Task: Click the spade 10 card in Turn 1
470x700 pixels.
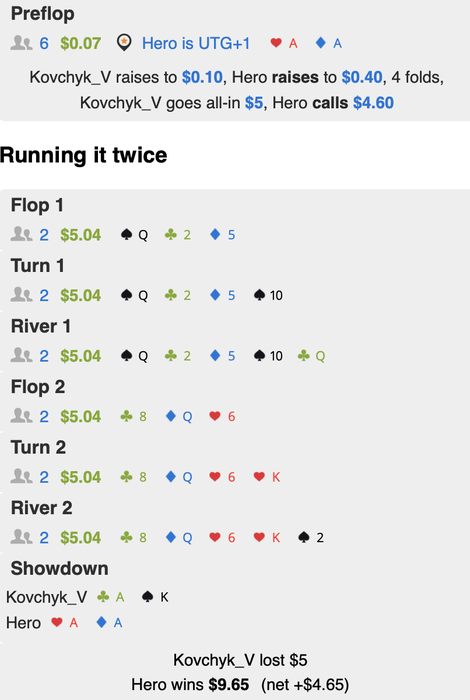Action: (x=268, y=295)
